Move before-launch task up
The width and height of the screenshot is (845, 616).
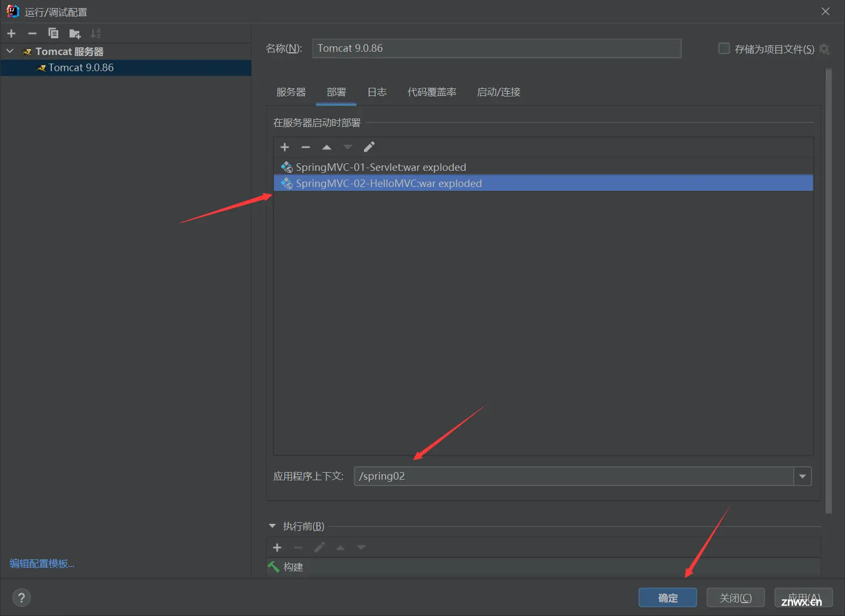340,548
